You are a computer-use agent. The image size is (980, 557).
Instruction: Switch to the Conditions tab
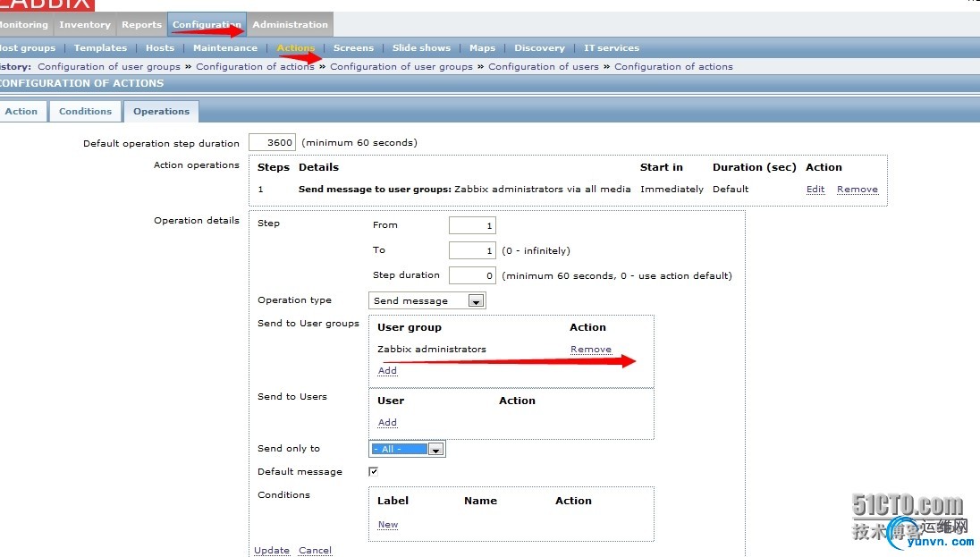click(x=85, y=111)
